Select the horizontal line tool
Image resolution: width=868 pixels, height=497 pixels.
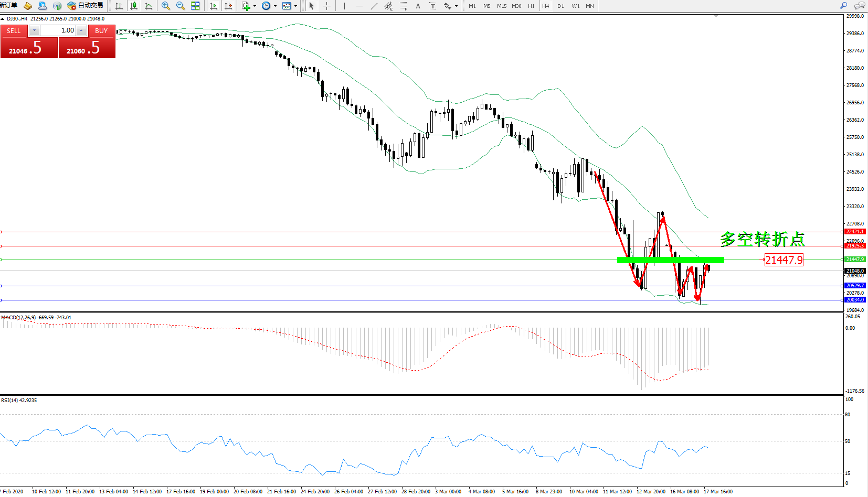(x=359, y=6)
